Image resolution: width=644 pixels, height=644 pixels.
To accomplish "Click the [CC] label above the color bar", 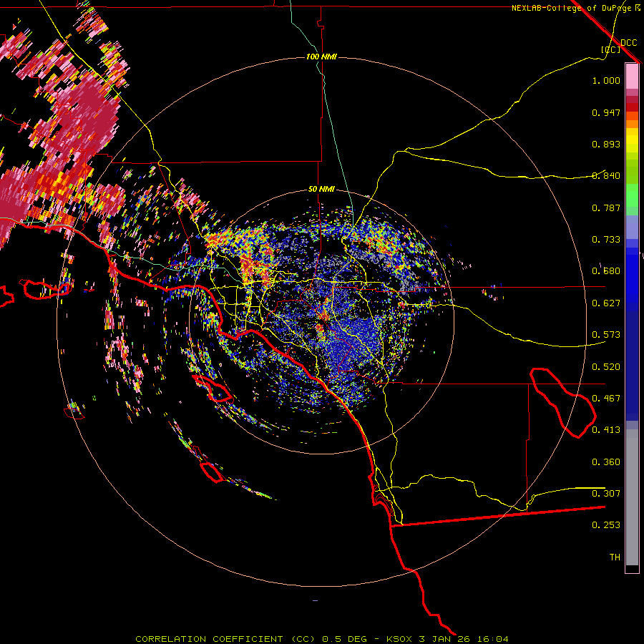I will click(x=610, y=49).
